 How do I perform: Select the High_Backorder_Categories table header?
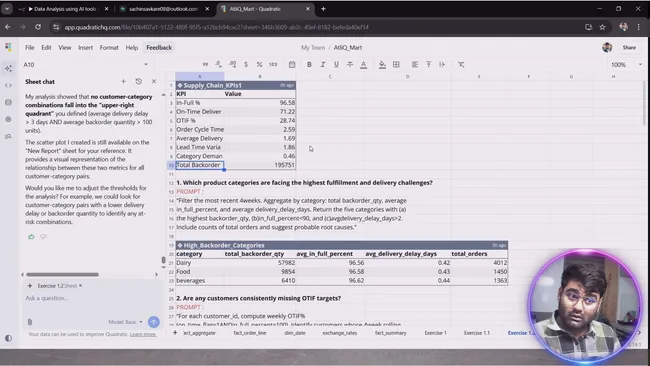pos(342,245)
